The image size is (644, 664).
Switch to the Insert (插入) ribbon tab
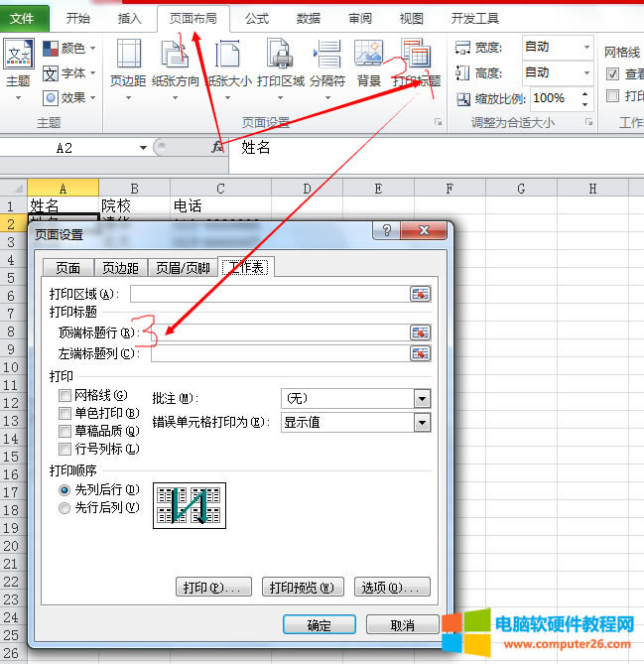pos(129,18)
